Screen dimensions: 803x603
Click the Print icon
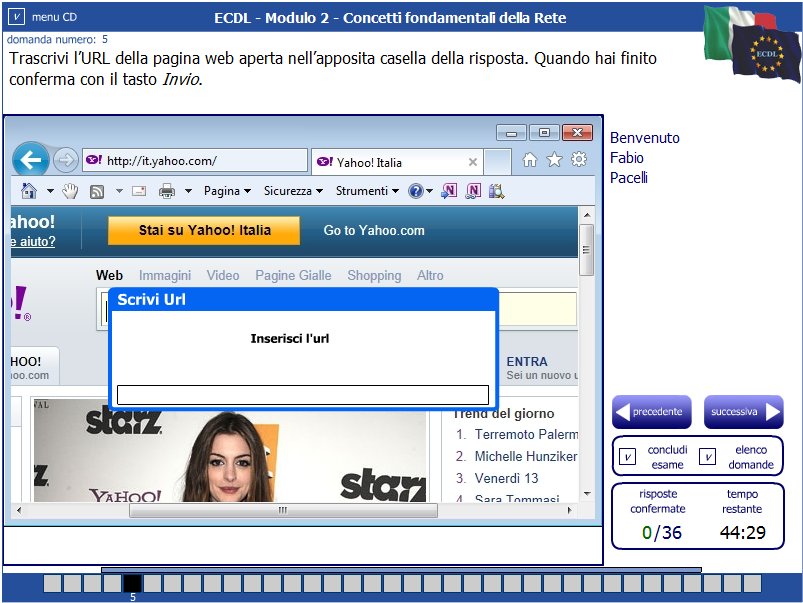tap(166, 190)
